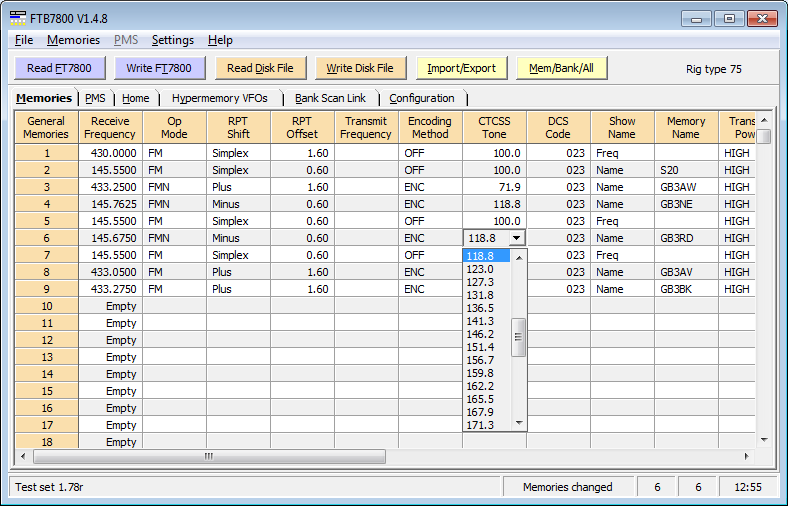Open the Settings menu
Image resolution: width=788 pixels, height=506 pixels.
(x=172, y=40)
